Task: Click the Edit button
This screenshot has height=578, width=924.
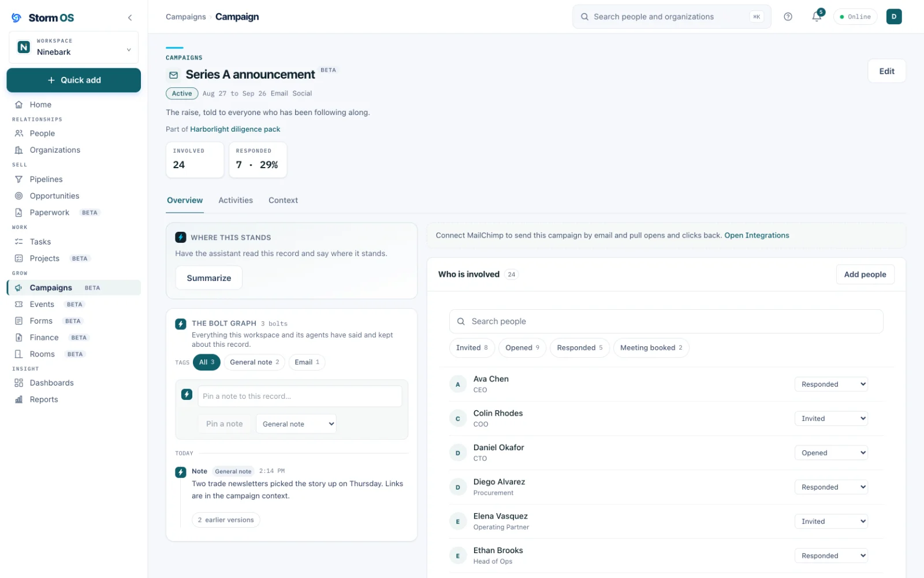Action: [886, 71]
